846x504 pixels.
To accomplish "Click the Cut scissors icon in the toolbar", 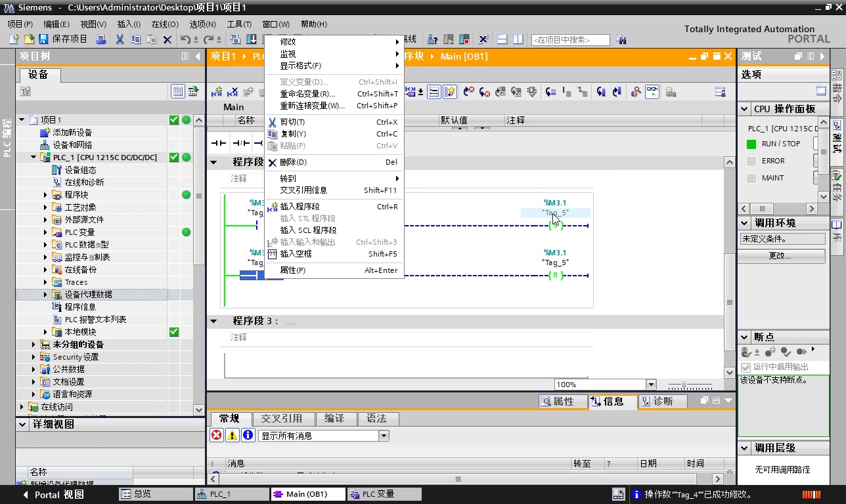I will (120, 39).
